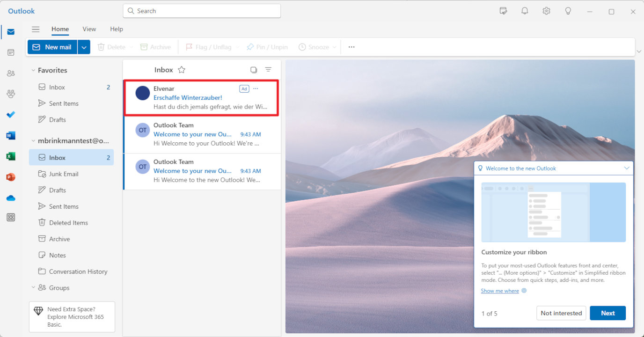This screenshot has width=644, height=337.
Task: Open the New mail dropdown arrow
Action: [84, 47]
